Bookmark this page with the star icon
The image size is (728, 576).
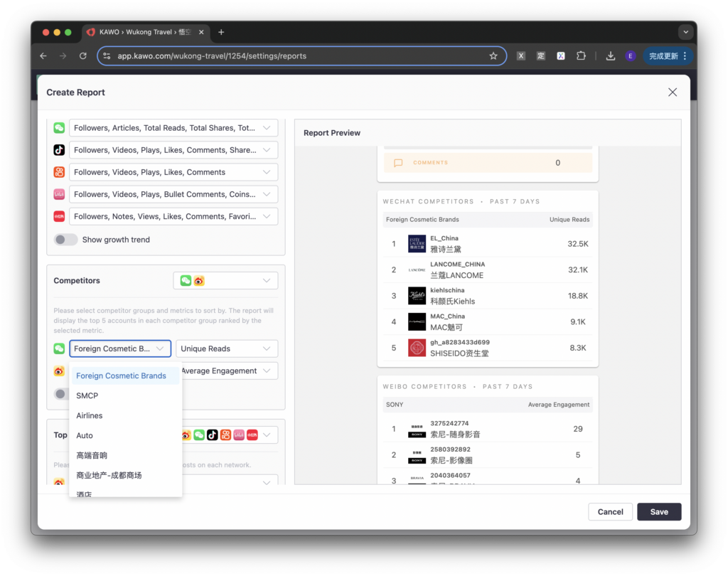(x=493, y=56)
